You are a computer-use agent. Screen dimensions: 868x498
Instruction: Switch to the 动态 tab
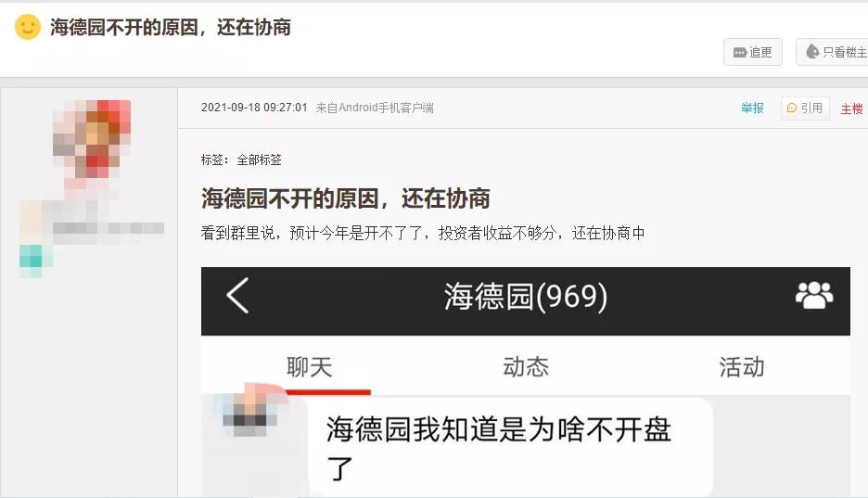pyautogui.click(x=525, y=367)
